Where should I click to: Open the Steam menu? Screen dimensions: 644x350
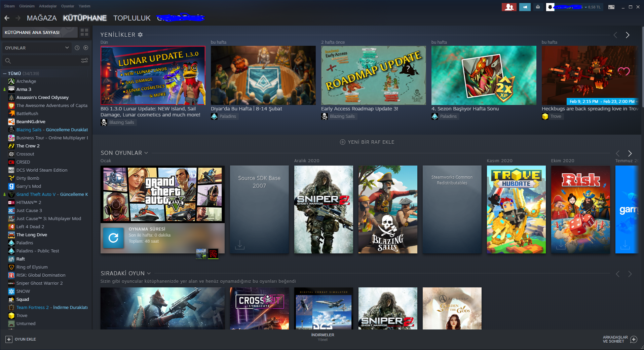tap(9, 6)
